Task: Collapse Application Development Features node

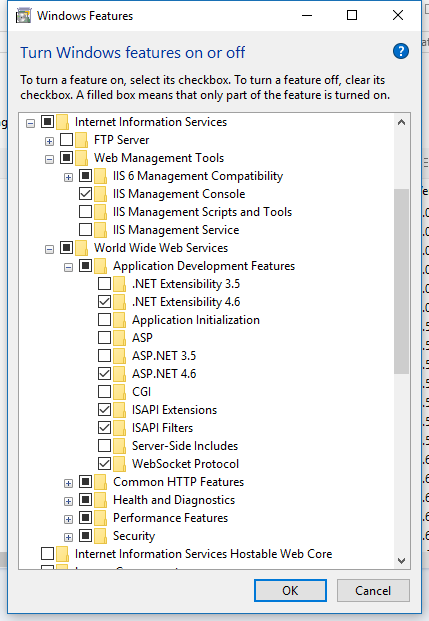Action: (69, 268)
